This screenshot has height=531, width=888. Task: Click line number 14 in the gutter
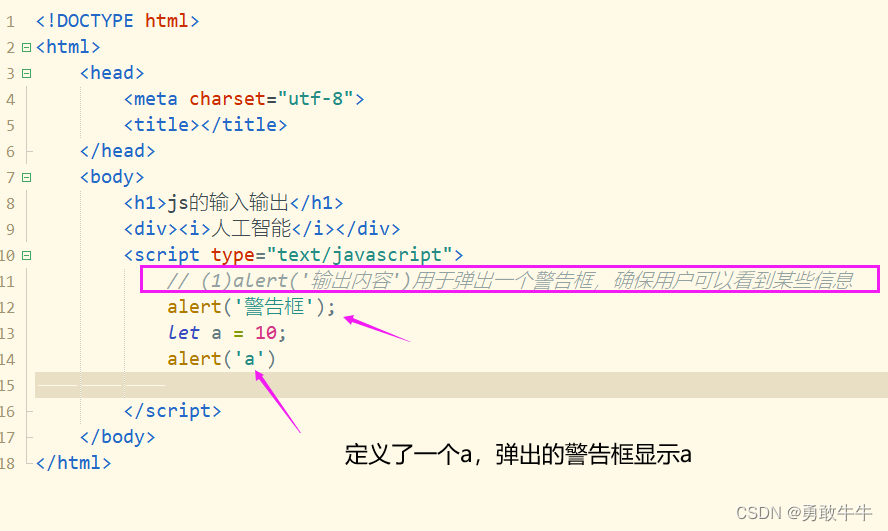tap(7, 360)
